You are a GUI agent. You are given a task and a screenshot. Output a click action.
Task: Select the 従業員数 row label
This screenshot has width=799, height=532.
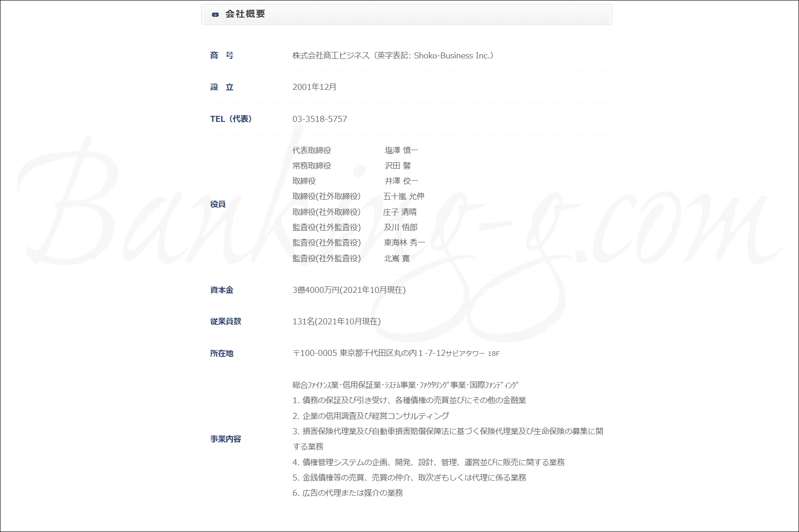pos(225,322)
